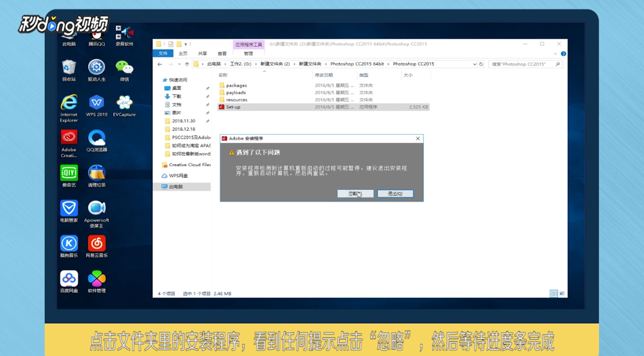Switch to the 共享 ribbon tab
The height and width of the screenshot is (356, 644).
(x=202, y=54)
